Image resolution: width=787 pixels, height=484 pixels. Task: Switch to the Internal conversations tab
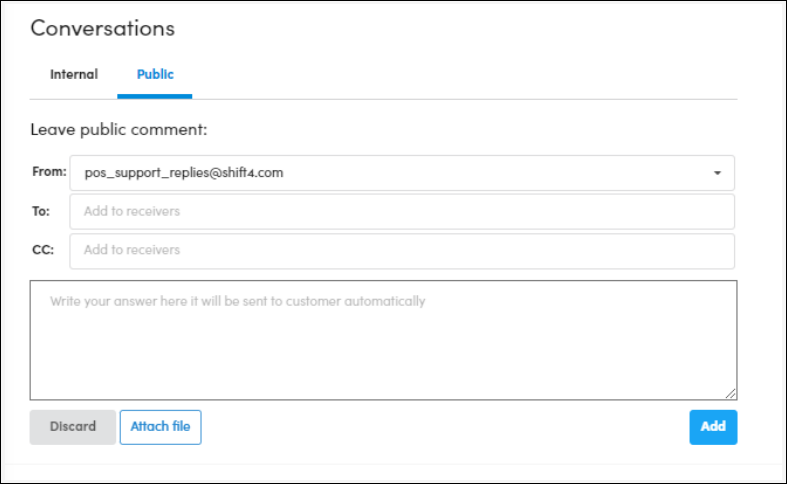pos(74,74)
